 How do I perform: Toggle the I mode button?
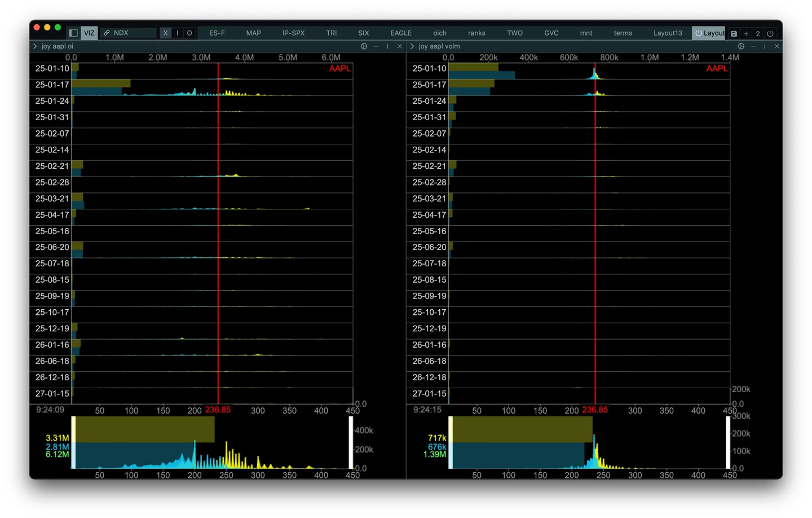click(178, 33)
